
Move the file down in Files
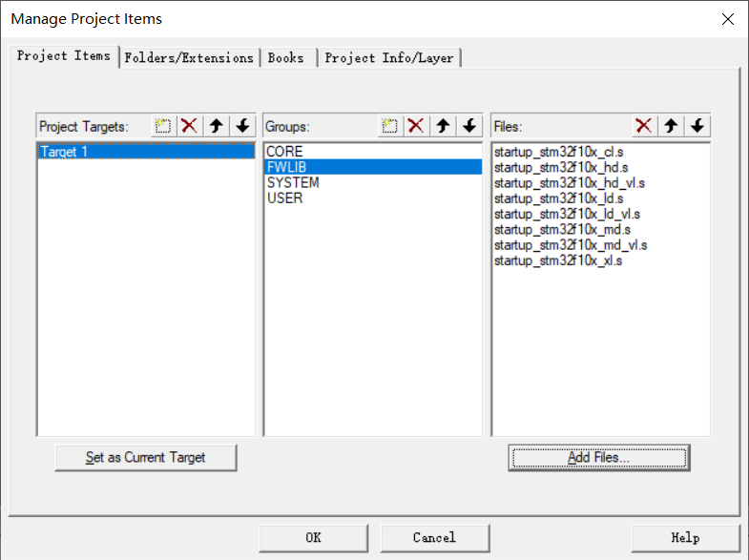[697, 126]
